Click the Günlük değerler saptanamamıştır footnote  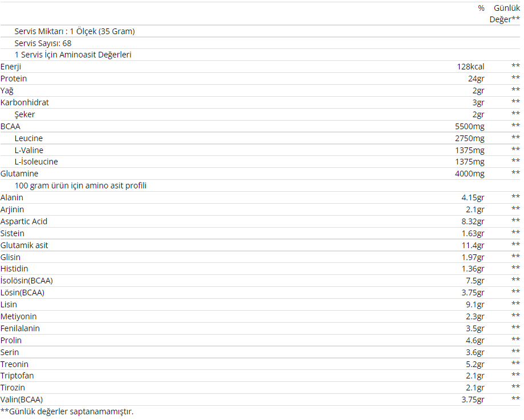[67, 411]
